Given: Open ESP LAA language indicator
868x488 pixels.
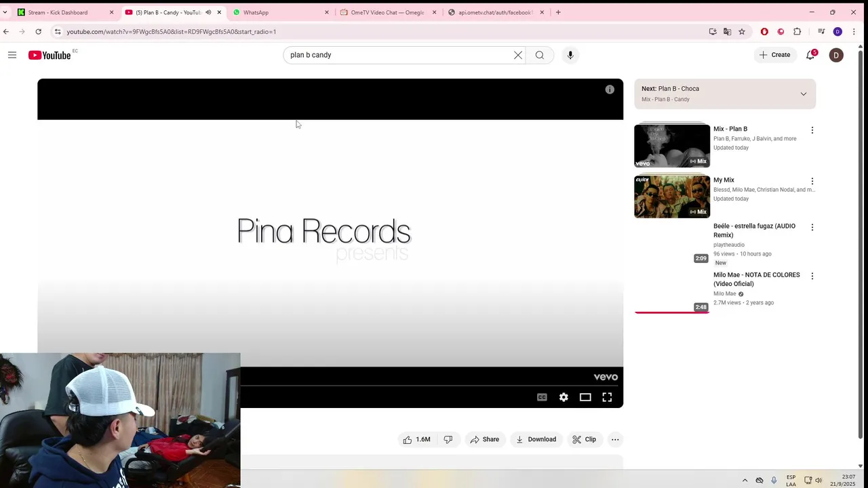Looking at the screenshot, I should click(791, 481).
